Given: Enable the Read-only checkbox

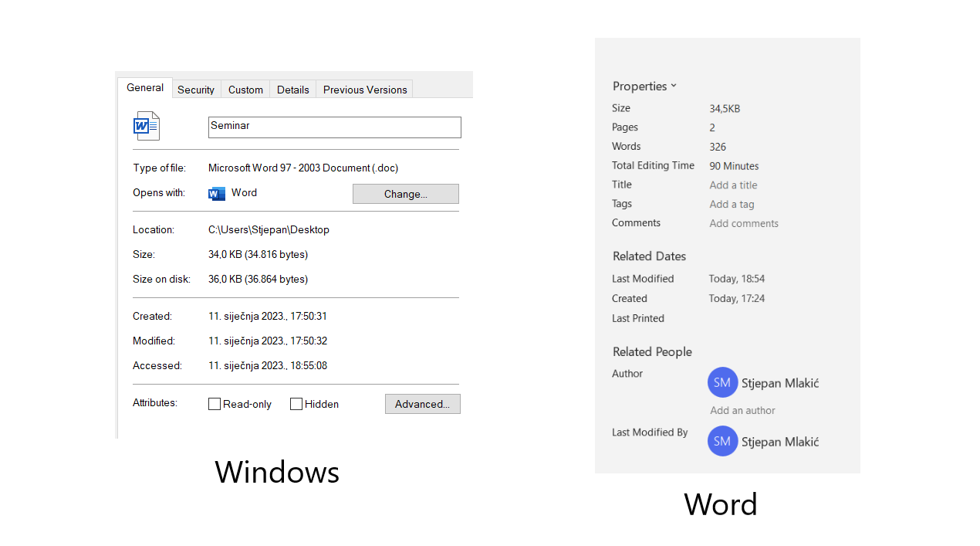Looking at the screenshot, I should coord(215,404).
